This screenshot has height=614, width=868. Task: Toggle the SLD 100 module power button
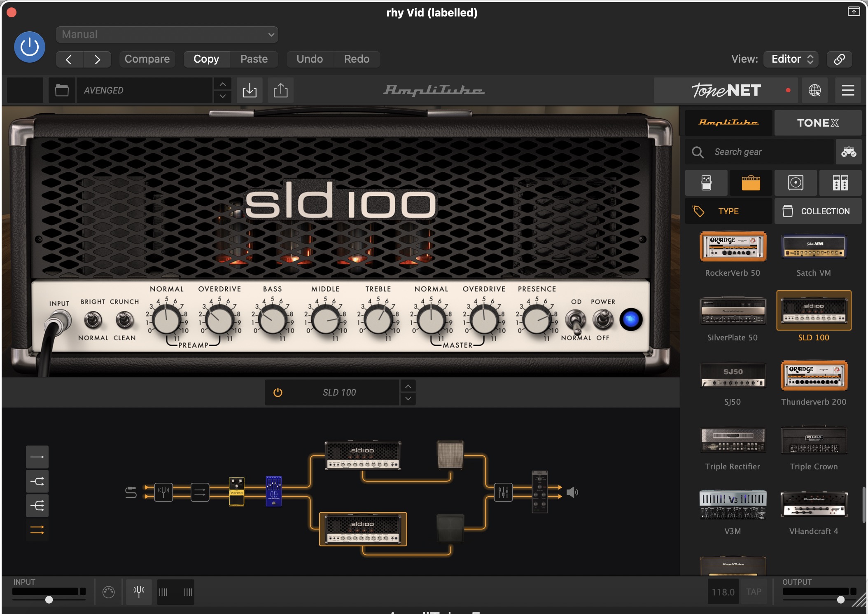tap(278, 392)
